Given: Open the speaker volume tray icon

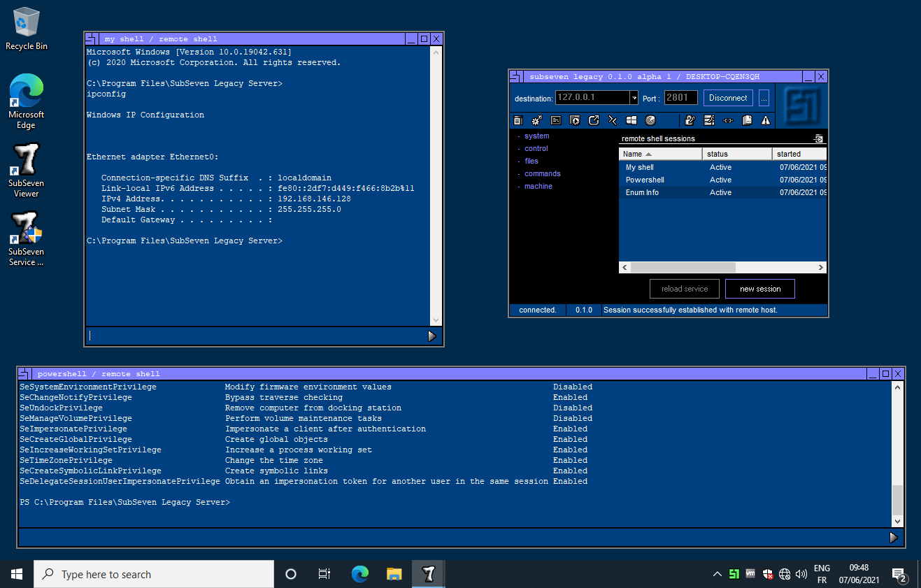Looking at the screenshot, I should pyautogui.click(x=801, y=574).
